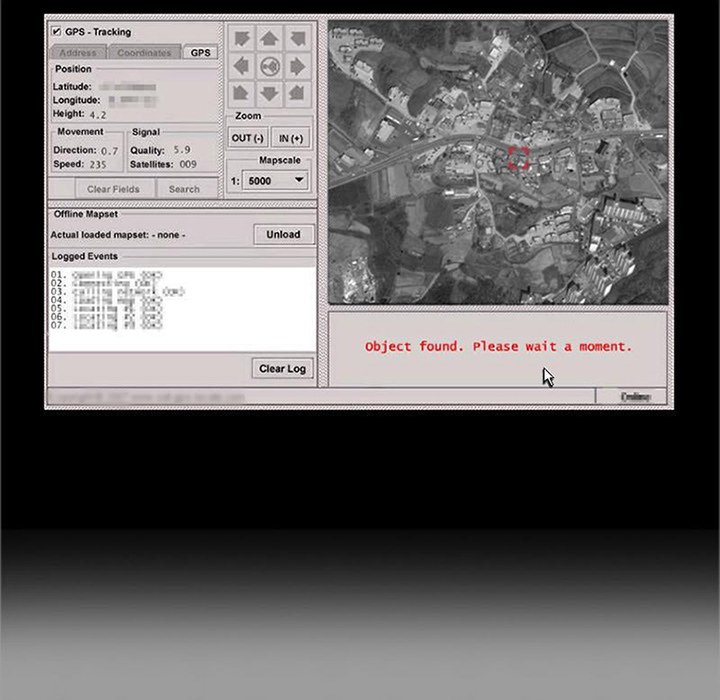The height and width of the screenshot is (700, 720).
Task: Click the Zoom OUT (-) button
Action: point(247,138)
